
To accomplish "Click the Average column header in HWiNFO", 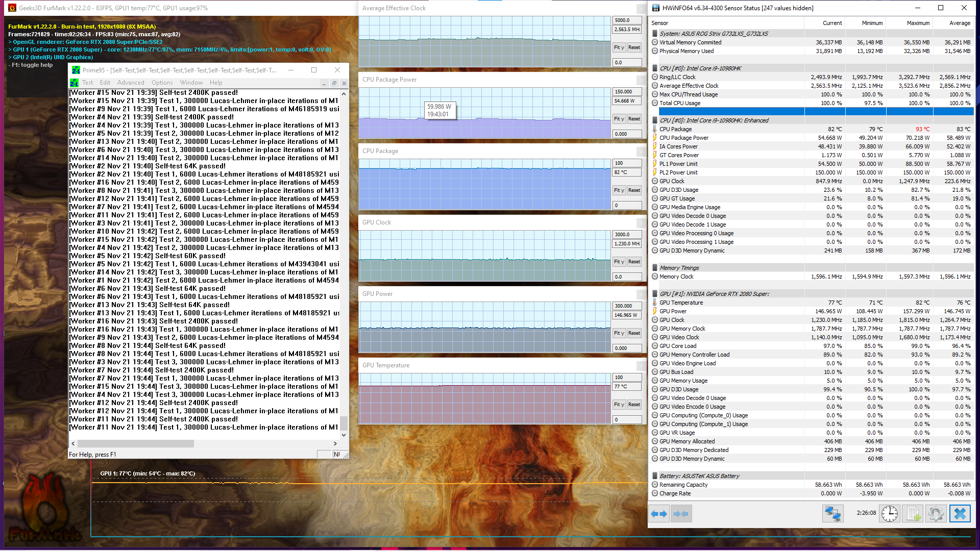I will pyautogui.click(x=953, y=23).
